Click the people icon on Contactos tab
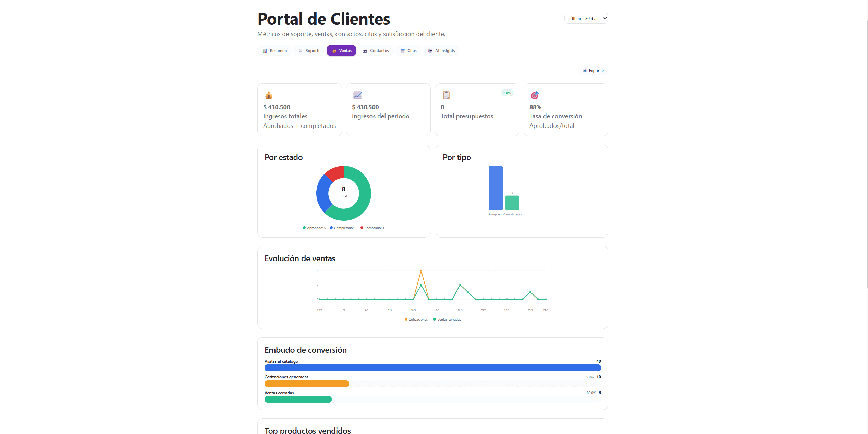 tap(365, 50)
